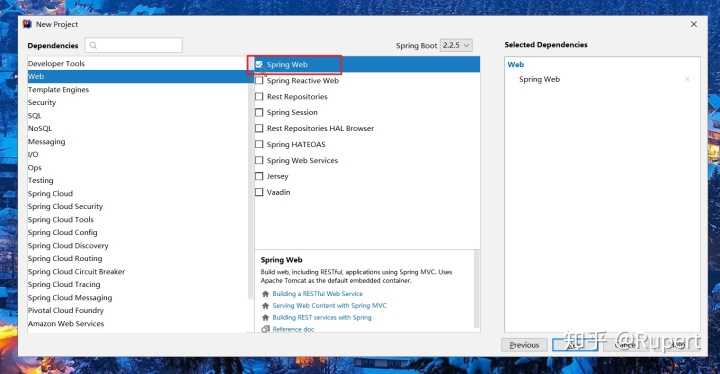Click the Reference doc icon
The width and height of the screenshot is (720, 374).
pyautogui.click(x=265, y=329)
